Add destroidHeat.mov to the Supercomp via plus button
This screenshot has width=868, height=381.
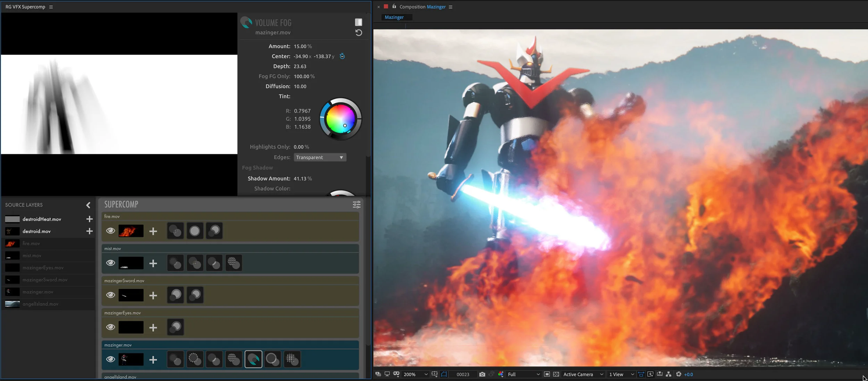pyautogui.click(x=89, y=219)
